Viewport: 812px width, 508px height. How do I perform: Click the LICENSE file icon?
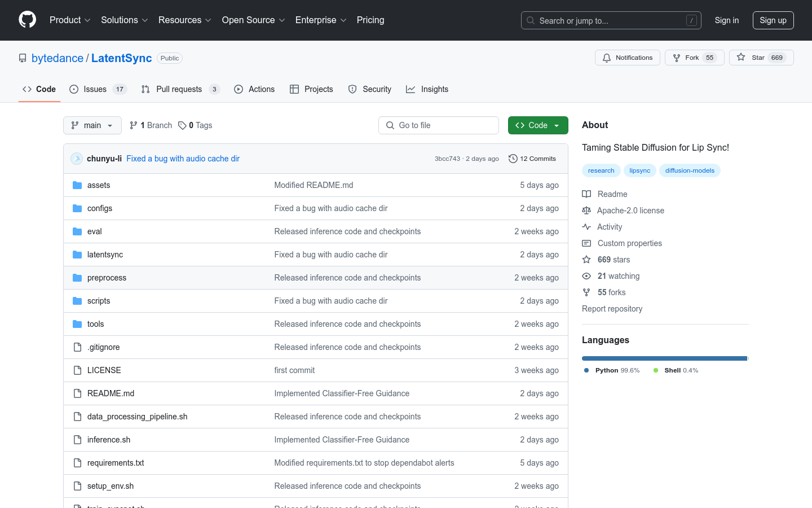click(77, 370)
